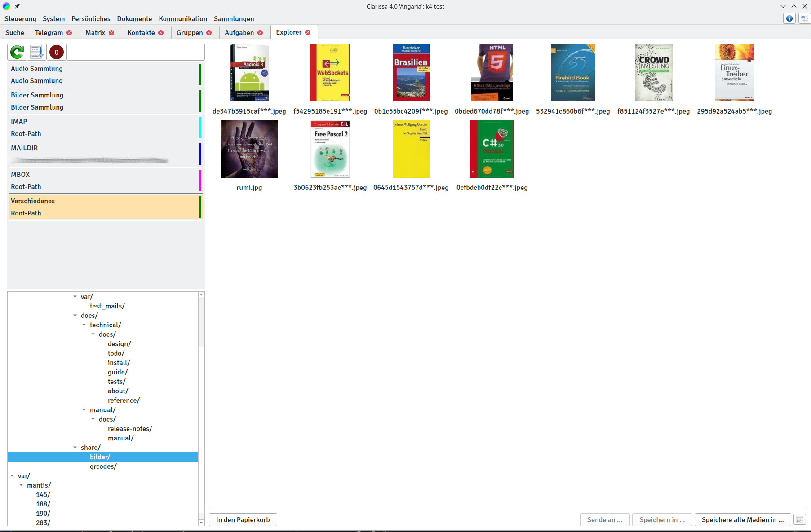Click the green refresh icon
Screen dimensions: 811x532
(17, 52)
